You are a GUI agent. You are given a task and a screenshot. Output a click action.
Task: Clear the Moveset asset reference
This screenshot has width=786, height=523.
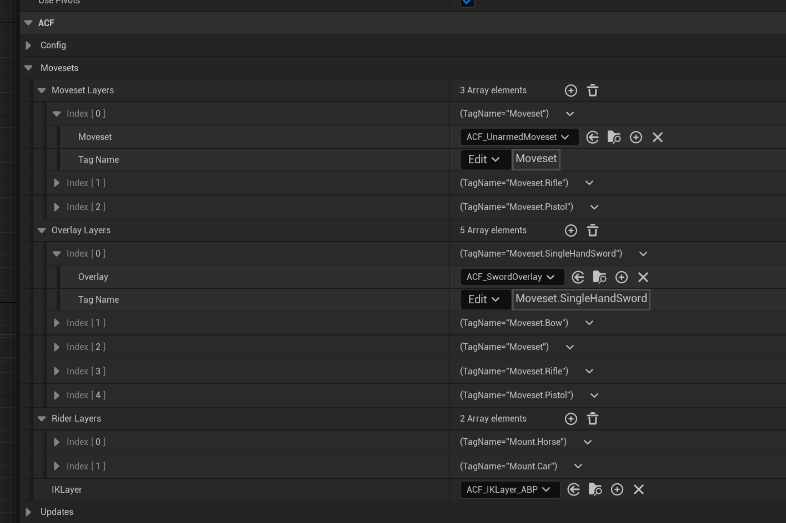click(658, 137)
